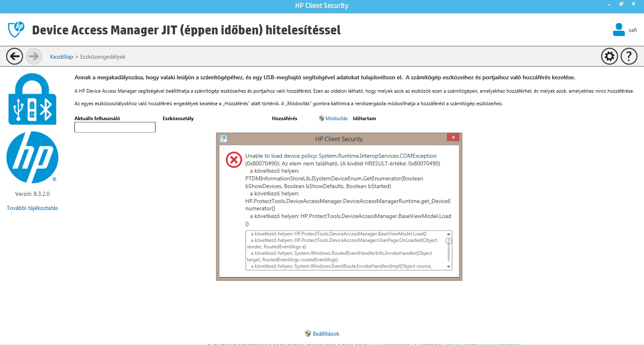The width and height of the screenshot is (644, 345).
Task: Click the Hozzáférés column header
Action: point(285,119)
